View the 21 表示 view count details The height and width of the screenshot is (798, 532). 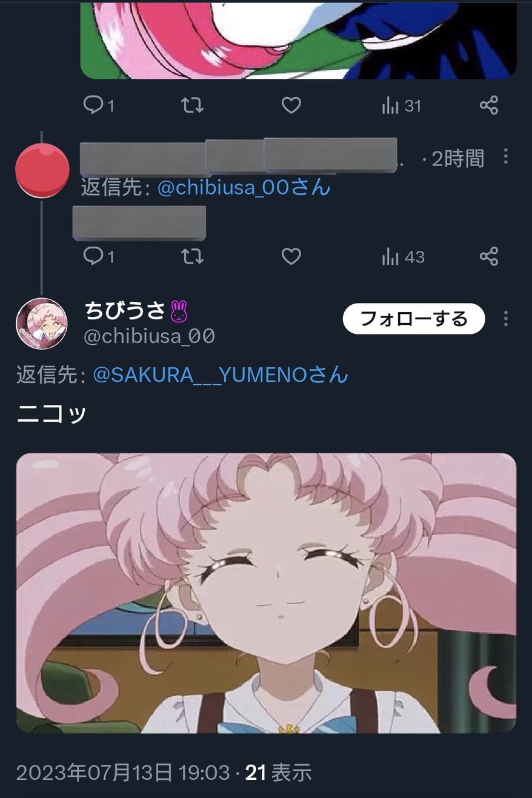(x=278, y=773)
